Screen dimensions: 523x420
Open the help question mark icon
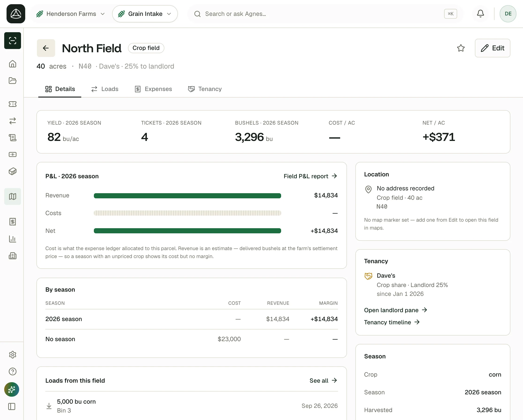(x=13, y=371)
